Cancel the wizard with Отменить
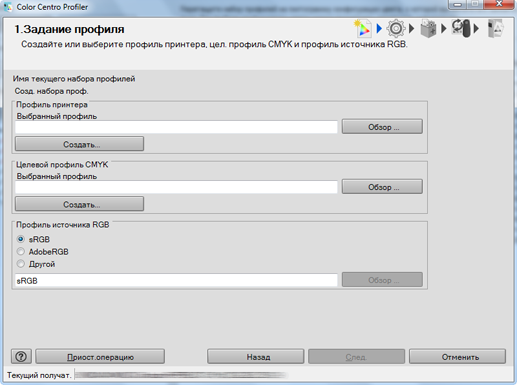This screenshot has width=517, height=385. tap(457, 357)
